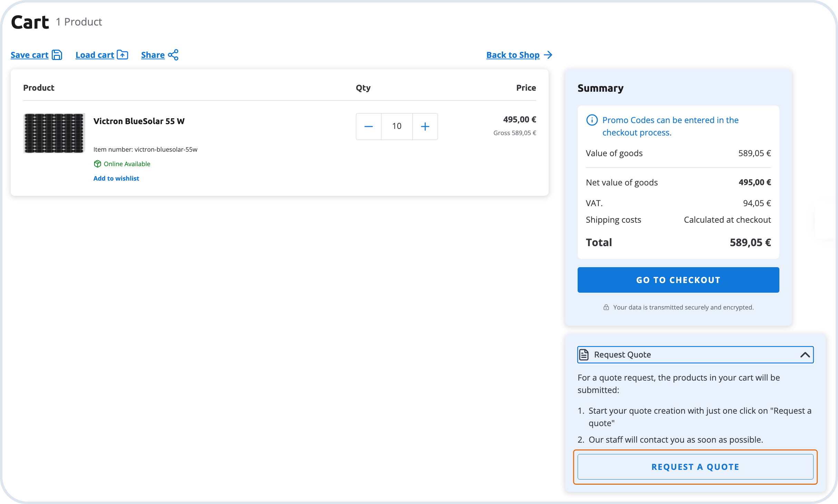Image resolution: width=838 pixels, height=504 pixels.
Task: Click the product price 495,00 €
Action: pos(519,120)
